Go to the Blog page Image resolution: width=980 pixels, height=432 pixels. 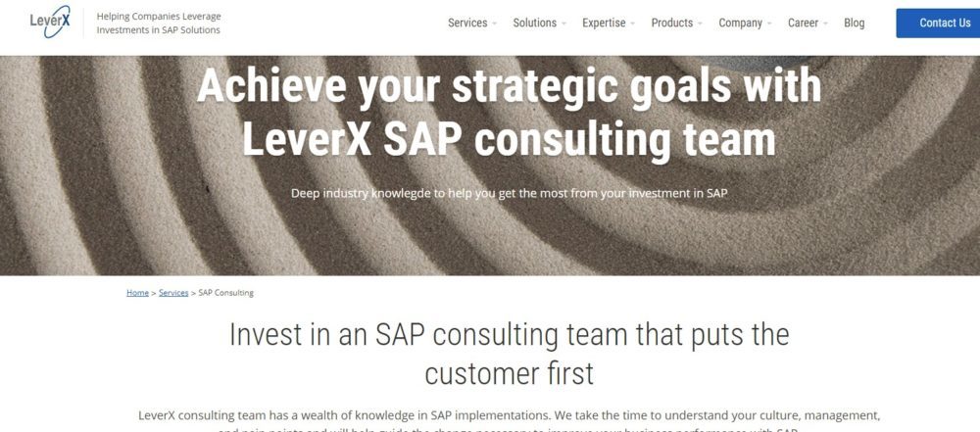(x=854, y=24)
